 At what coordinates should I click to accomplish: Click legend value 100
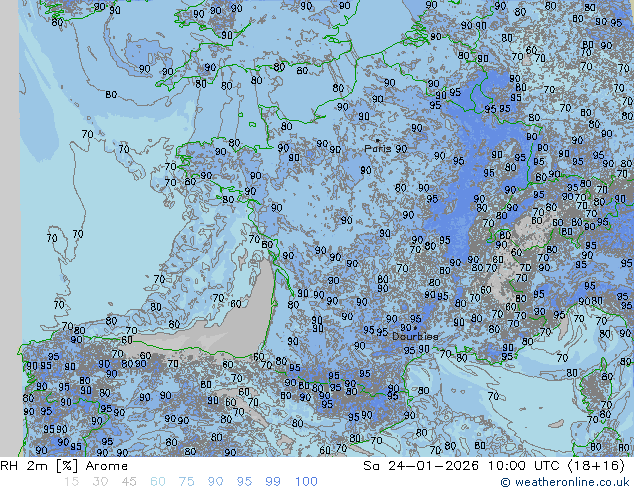point(306,482)
